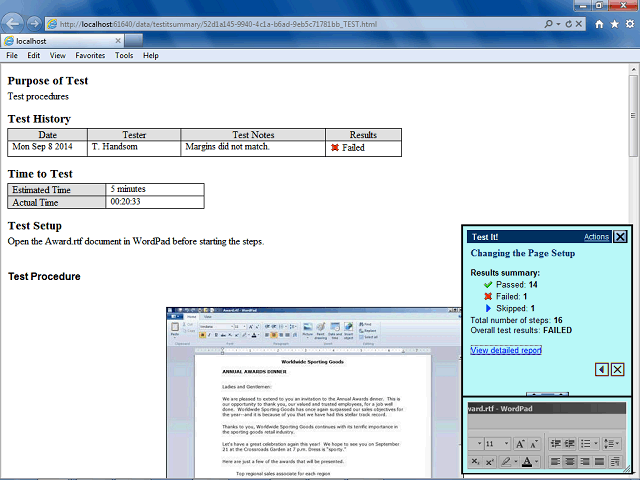Click the 'Passed: 14' summary line

pos(511,284)
